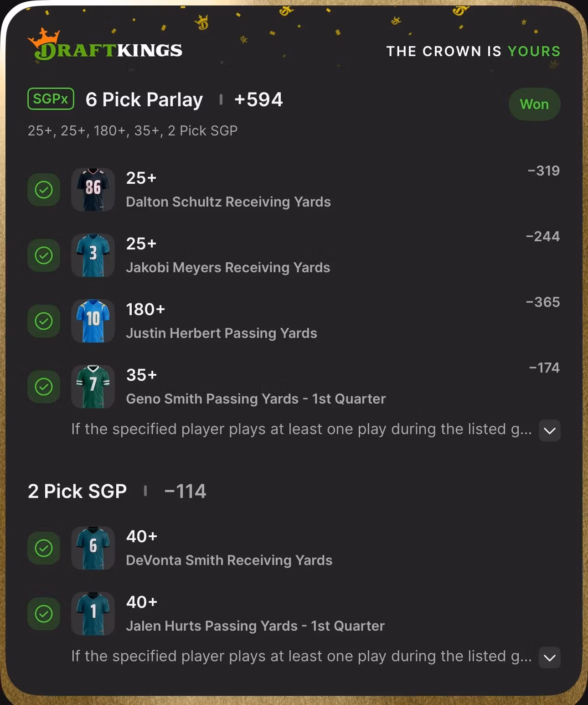Tap Justin Herbert number 10 jersey icon
The height and width of the screenshot is (705, 588).
(93, 321)
